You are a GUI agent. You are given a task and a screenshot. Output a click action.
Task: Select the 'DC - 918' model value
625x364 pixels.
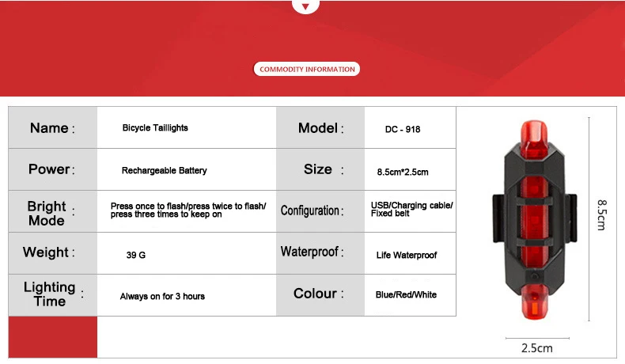(x=403, y=129)
